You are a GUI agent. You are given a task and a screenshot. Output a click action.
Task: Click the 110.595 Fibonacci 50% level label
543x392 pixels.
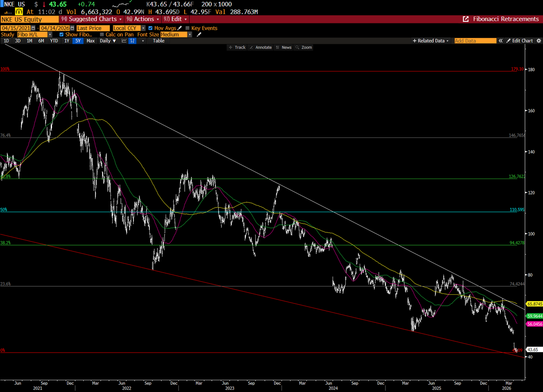coord(516,210)
